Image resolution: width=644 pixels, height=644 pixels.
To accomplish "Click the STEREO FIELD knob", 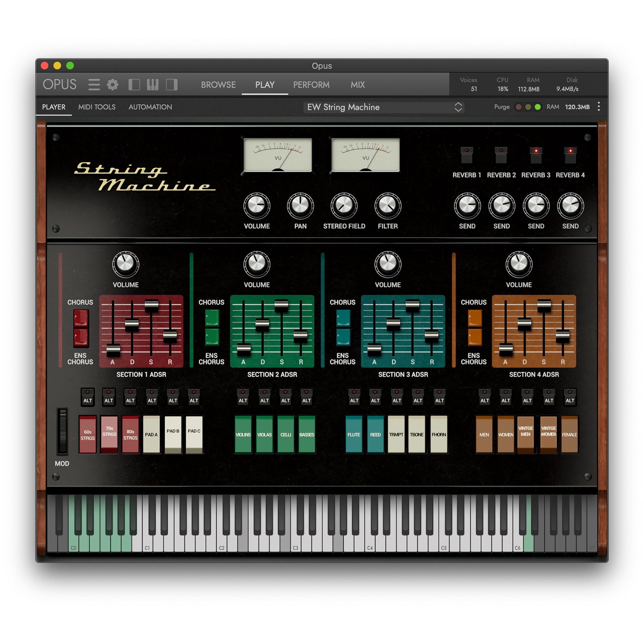I will [344, 206].
